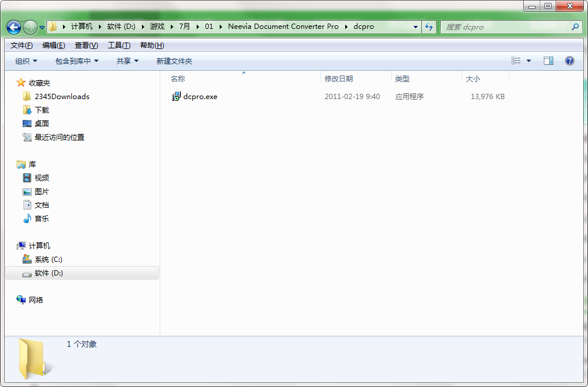This screenshot has width=588, height=387.
Task: Open recent pages dropdown beside navigation arrows
Action: coord(42,27)
